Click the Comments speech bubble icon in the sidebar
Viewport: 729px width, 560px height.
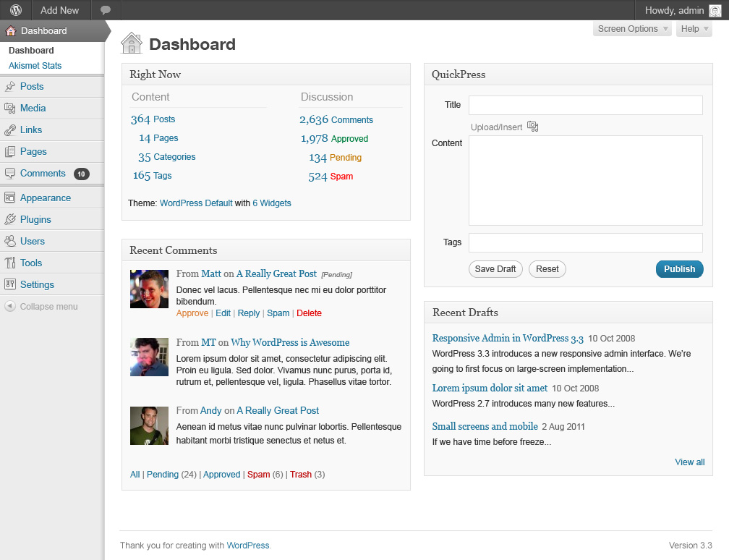point(10,174)
